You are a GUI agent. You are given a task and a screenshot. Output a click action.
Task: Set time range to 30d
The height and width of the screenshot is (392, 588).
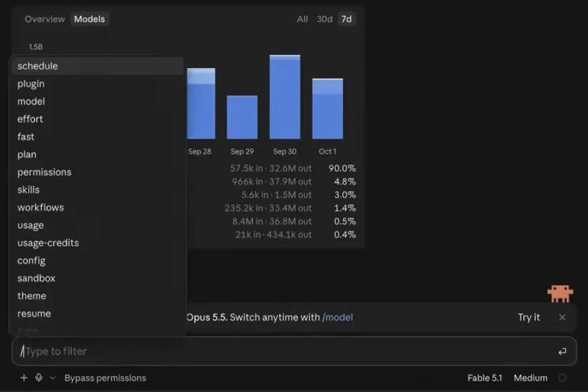[324, 19]
